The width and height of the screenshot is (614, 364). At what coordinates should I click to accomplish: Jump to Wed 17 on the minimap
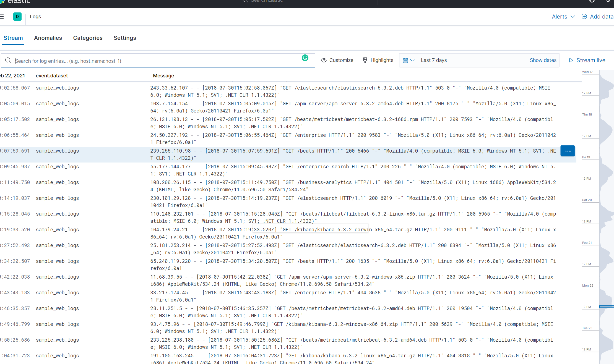click(587, 72)
